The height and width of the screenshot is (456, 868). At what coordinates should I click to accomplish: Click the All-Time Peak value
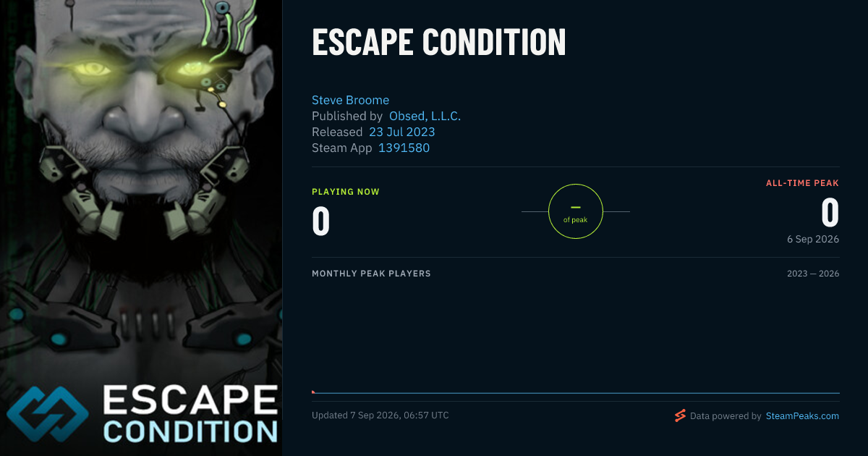tap(830, 213)
